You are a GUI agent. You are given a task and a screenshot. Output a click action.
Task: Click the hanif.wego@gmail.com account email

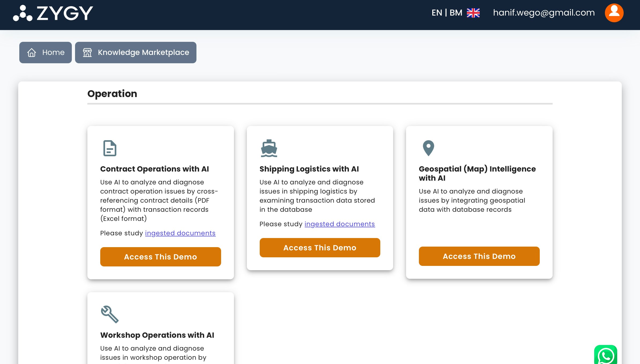pos(544,12)
